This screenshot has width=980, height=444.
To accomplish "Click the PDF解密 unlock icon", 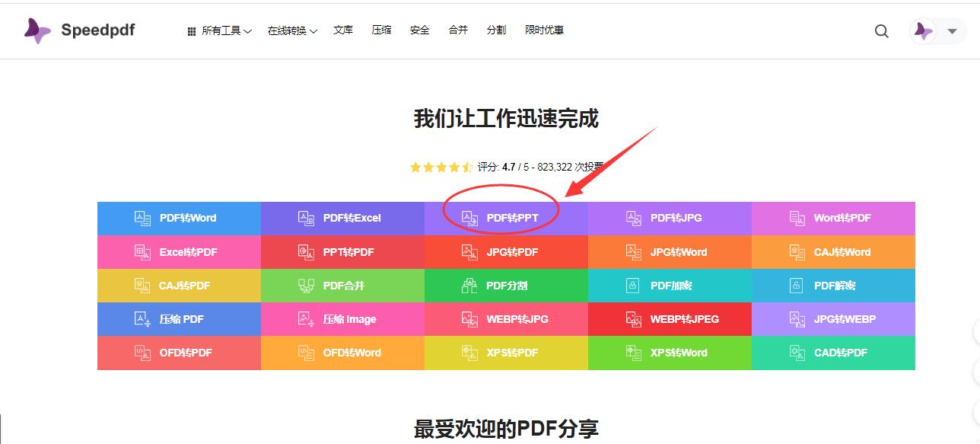I will coord(797,286).
